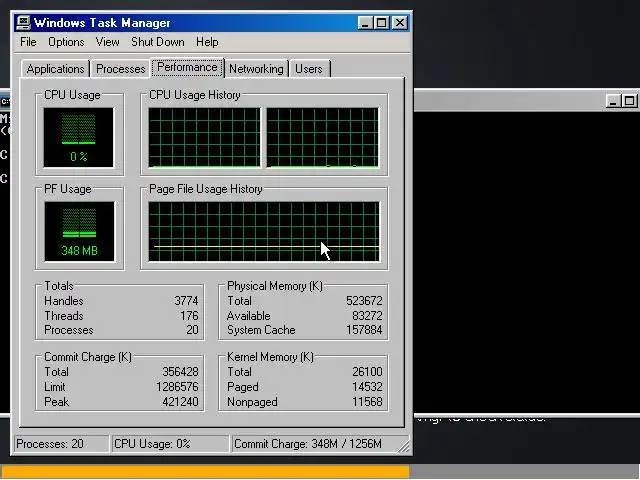
Task: Click Physical Memory Total value 523672
Action: point(364,301)
